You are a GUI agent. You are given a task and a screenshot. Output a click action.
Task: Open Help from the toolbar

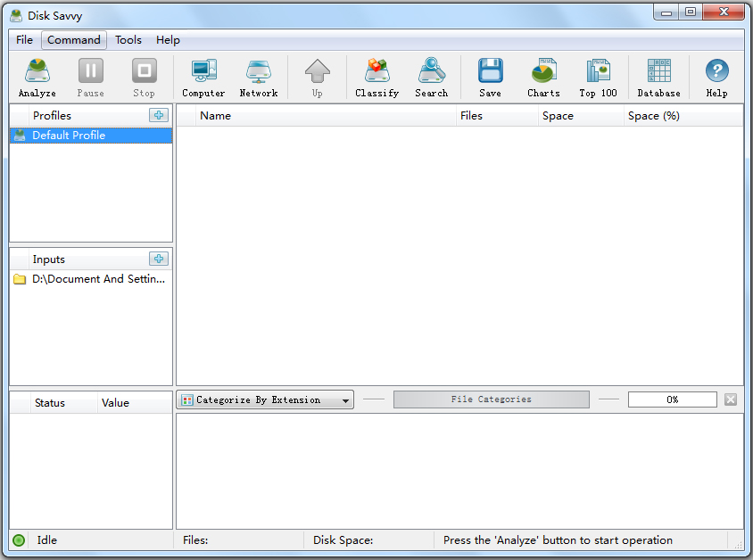pos(716,77)
